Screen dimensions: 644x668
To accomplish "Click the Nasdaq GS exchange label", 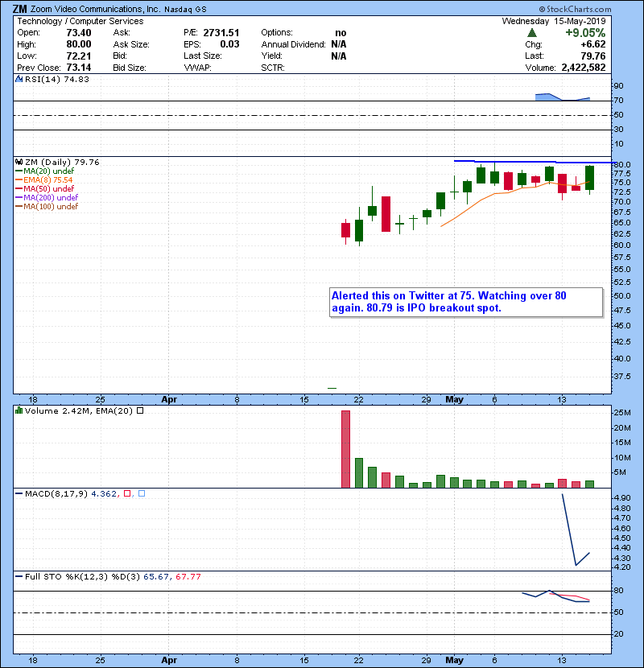I will (x=185, y=10).
